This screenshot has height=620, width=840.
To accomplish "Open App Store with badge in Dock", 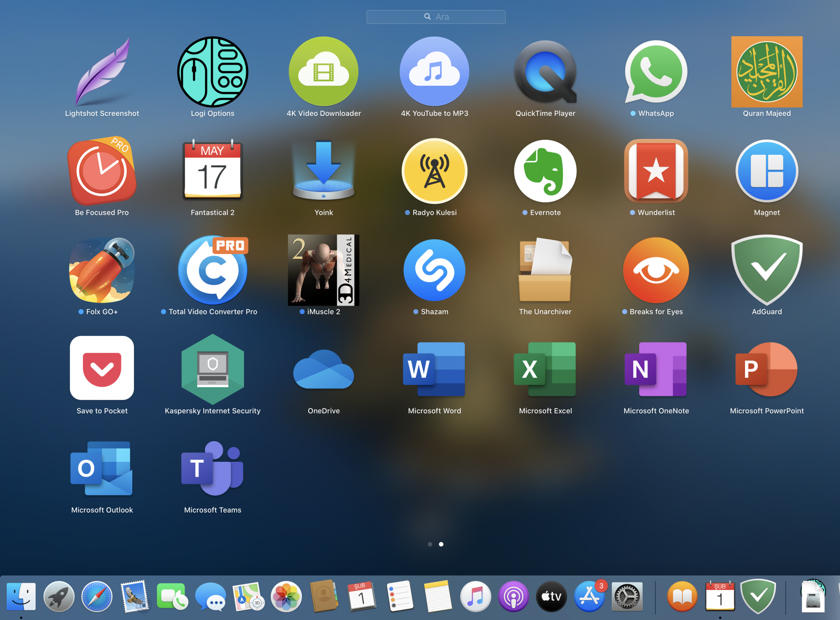I will click(589, 596).
